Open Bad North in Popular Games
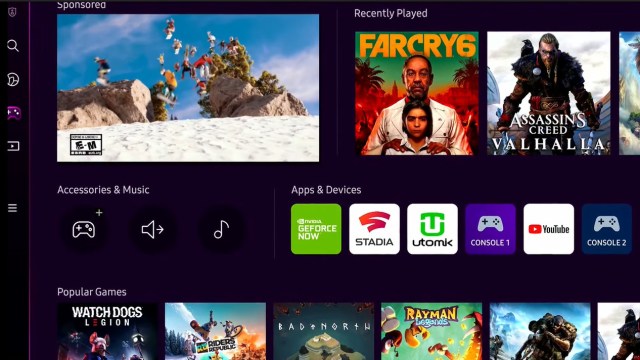 324,331
